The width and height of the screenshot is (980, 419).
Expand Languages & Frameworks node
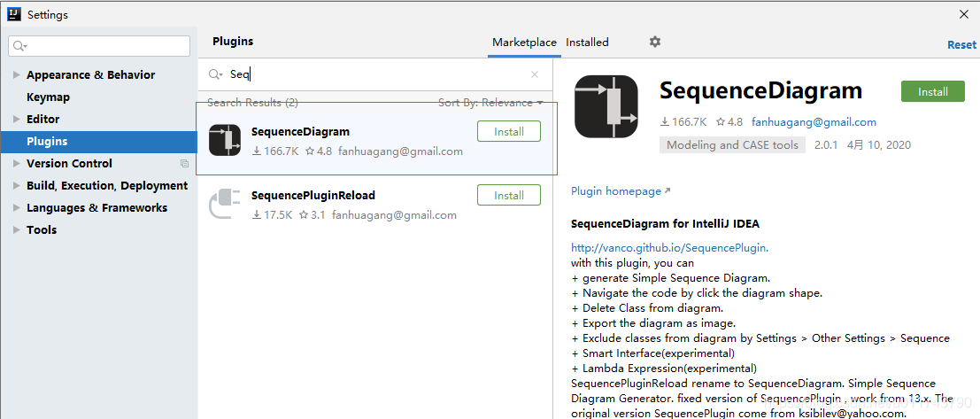coord(17,207)
